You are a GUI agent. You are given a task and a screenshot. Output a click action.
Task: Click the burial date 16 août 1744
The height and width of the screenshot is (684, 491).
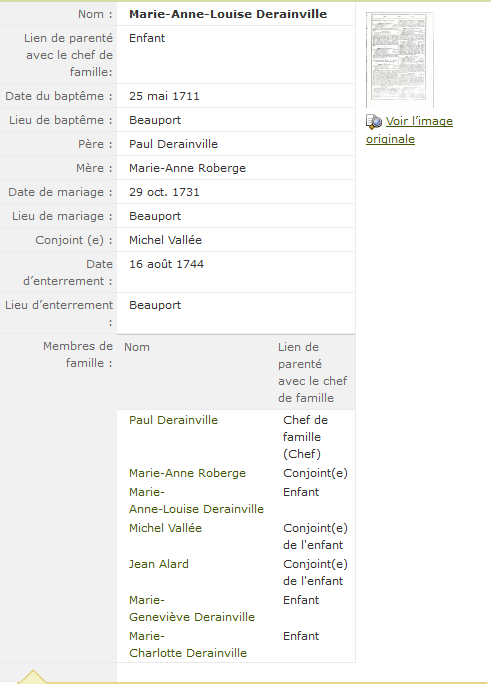tap(166, 264)
